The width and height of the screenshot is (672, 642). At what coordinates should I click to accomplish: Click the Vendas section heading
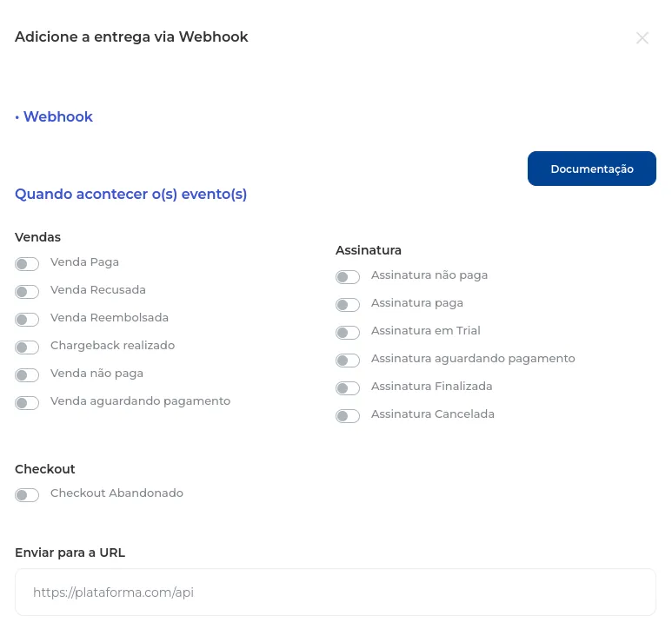37,237
